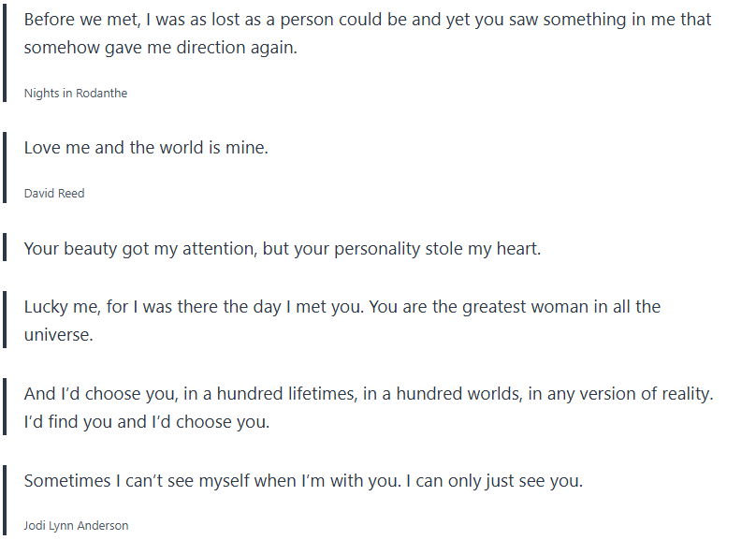Screen dimensions: 756x540
Task: Click the line "somehow gave me direction again"
Action: [160, 48]
